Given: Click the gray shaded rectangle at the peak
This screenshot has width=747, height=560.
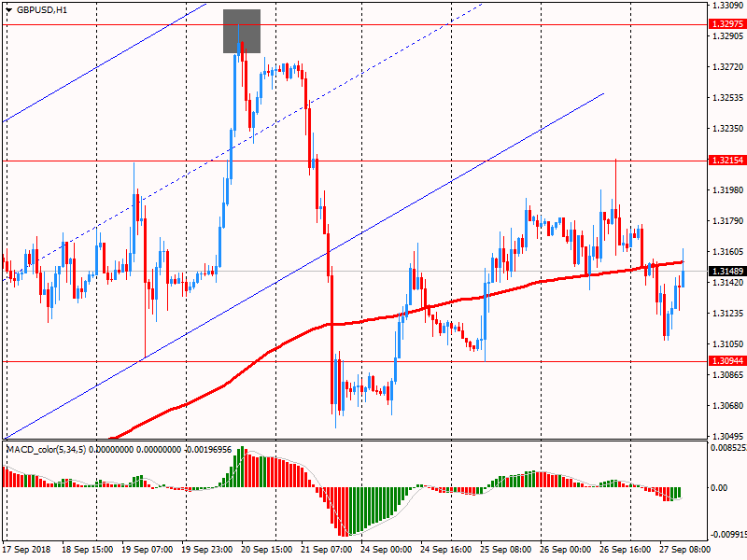Looking at the screenshot, I should click(x=242, y=31).
